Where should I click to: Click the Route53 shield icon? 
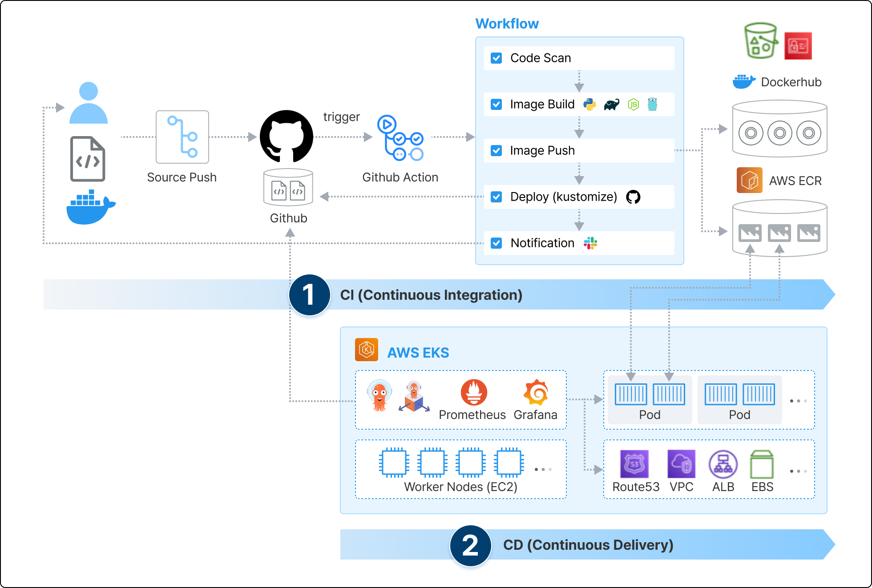click(x=634, y=464)
